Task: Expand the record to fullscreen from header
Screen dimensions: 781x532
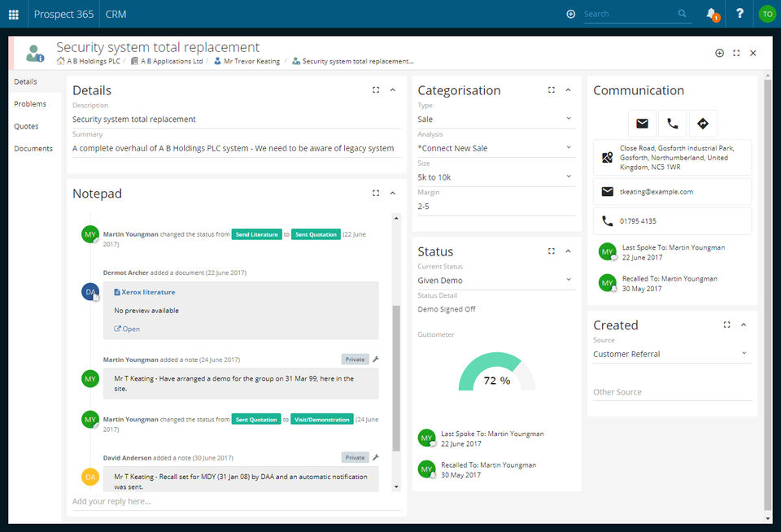Action: coord(736,53)
